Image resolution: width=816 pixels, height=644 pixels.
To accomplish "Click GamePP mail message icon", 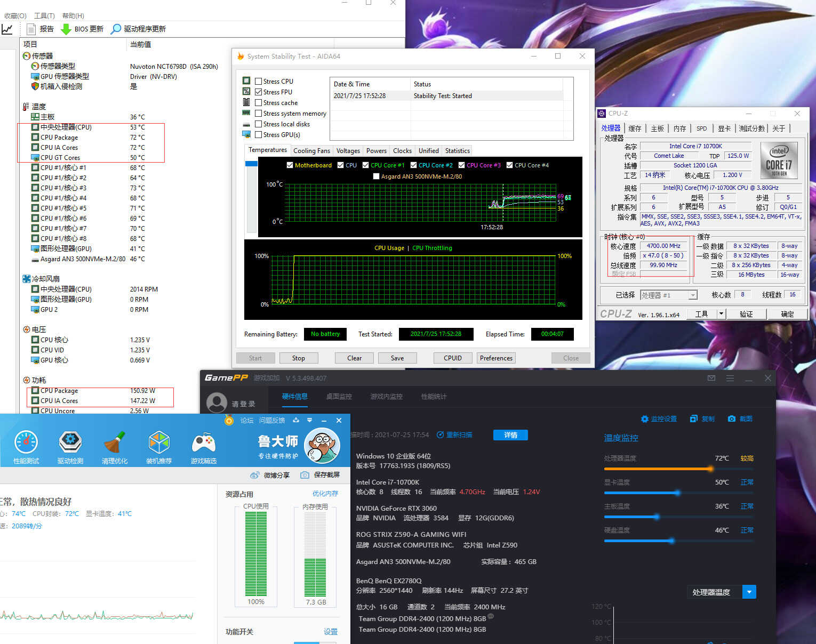I will tap(711, 378).
